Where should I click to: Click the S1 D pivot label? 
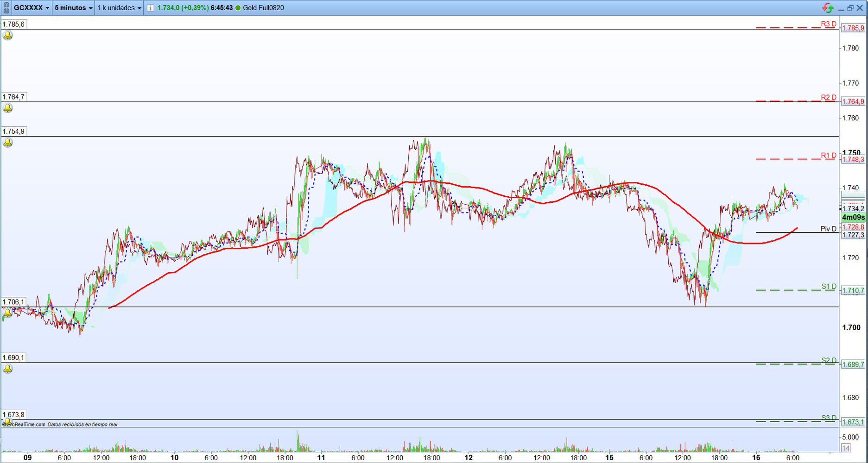coord(829,286)
